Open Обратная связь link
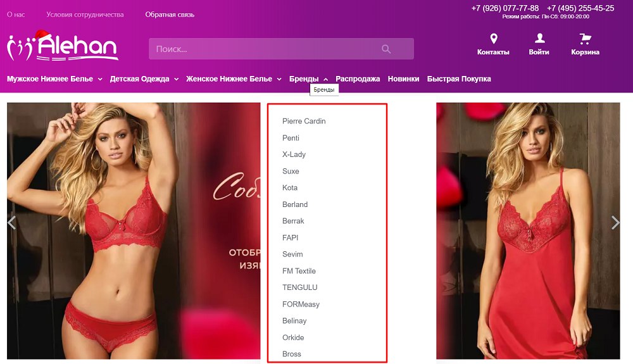 (x=170, y=15)
